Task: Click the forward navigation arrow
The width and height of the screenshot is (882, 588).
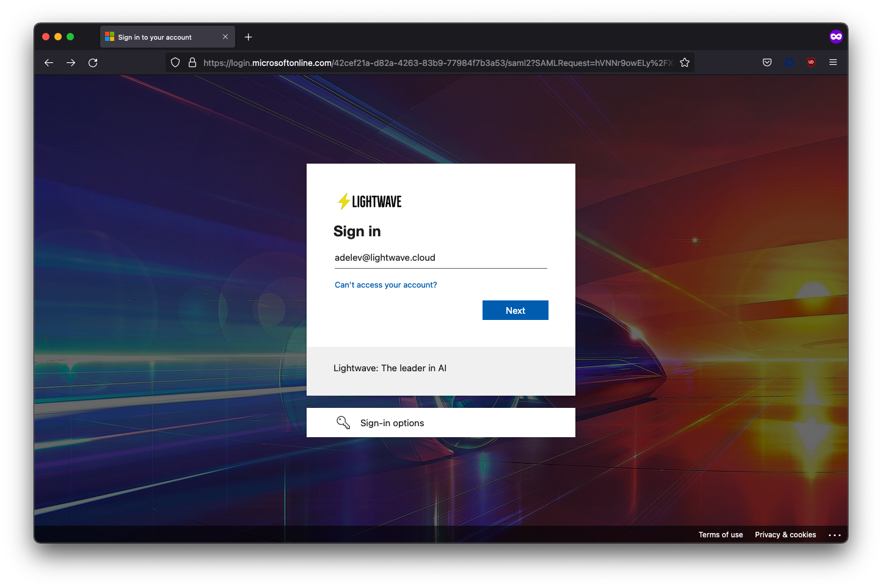Action: coord(71,63)
